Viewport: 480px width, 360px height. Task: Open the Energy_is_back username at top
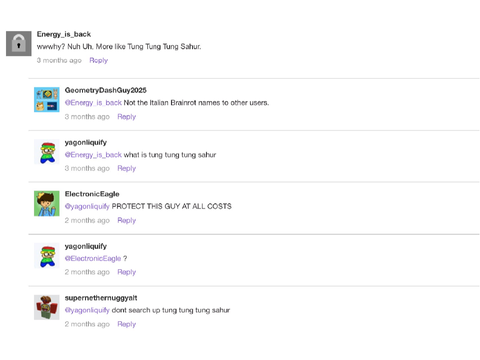64,34
